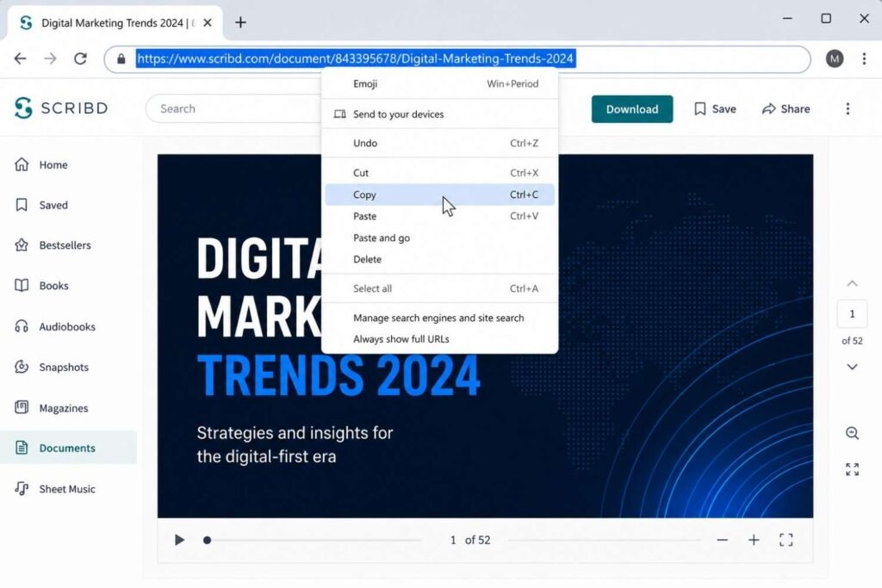Choose Always show full URLs
882x588 pixels.
(440, 339)
